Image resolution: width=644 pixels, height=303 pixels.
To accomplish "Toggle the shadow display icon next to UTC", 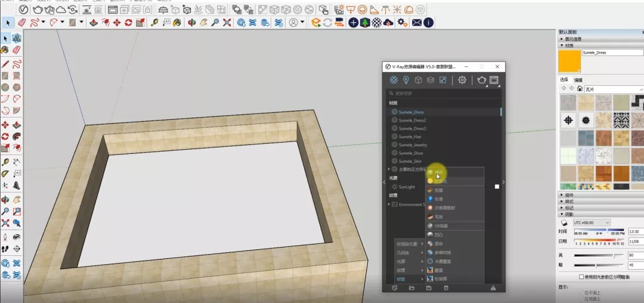I will [564, 222].
